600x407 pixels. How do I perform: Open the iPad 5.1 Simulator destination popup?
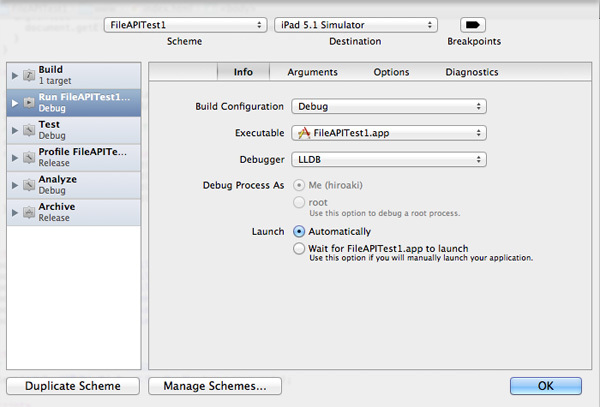pos(356,25)
